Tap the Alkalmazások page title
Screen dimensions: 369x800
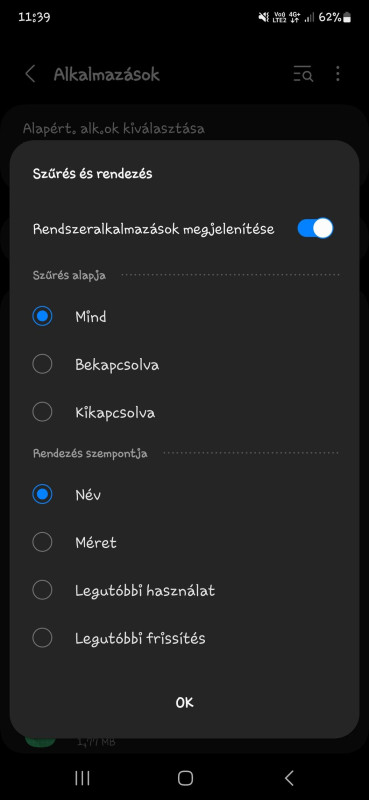107,74
